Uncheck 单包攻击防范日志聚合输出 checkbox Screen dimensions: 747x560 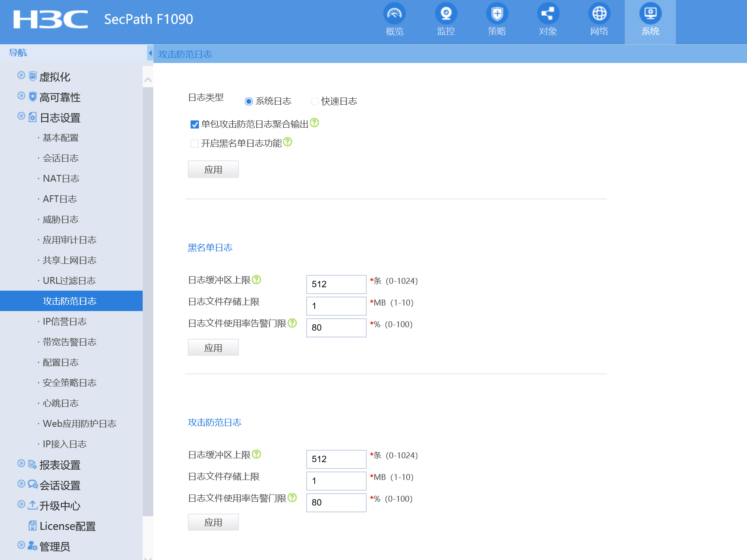tap(195, 124)
